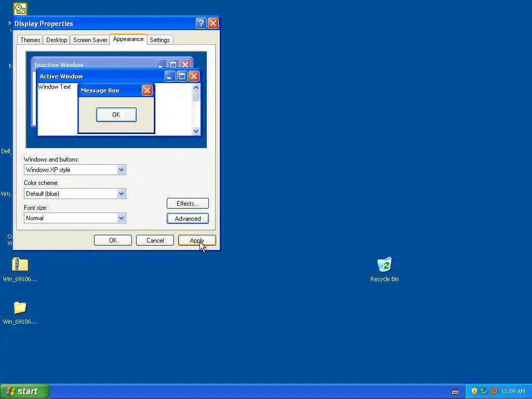Click the 11:09 AM taskbar clock
Screen dimensions: 532x399
[x=513, y=391]
